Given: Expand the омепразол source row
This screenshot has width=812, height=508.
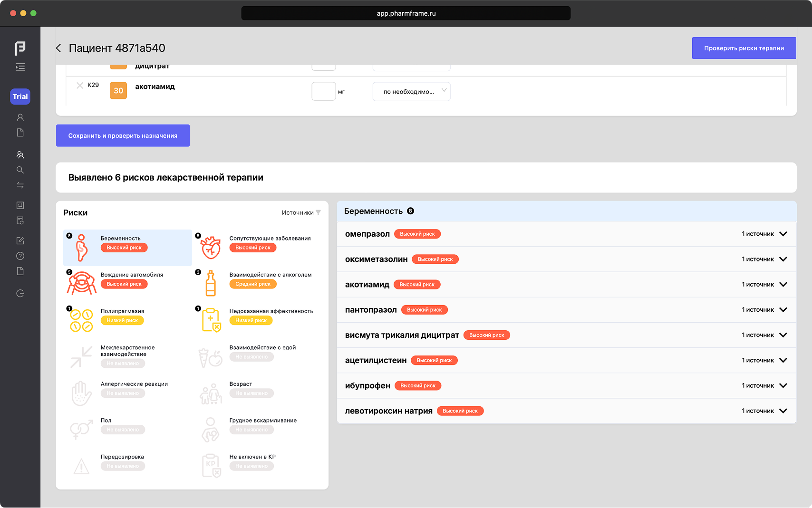Looking at the screenshot, I should pyautogui.click(x=783, y=234).
